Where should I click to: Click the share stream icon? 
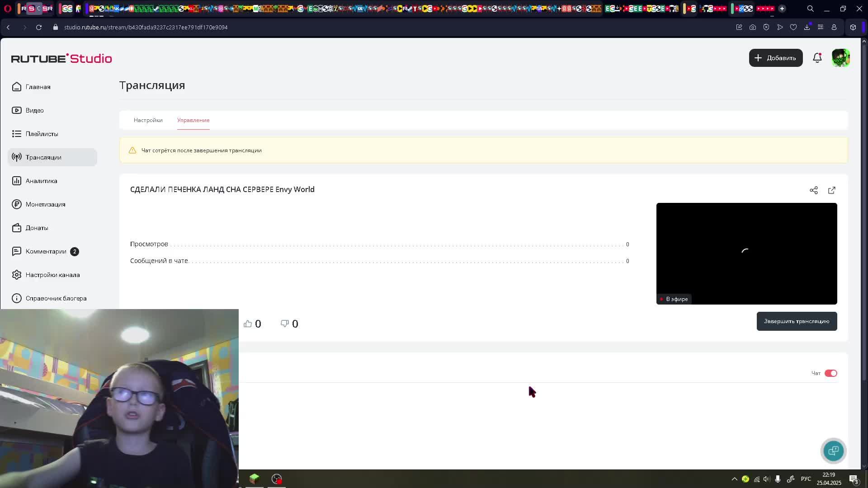point(813,190)
